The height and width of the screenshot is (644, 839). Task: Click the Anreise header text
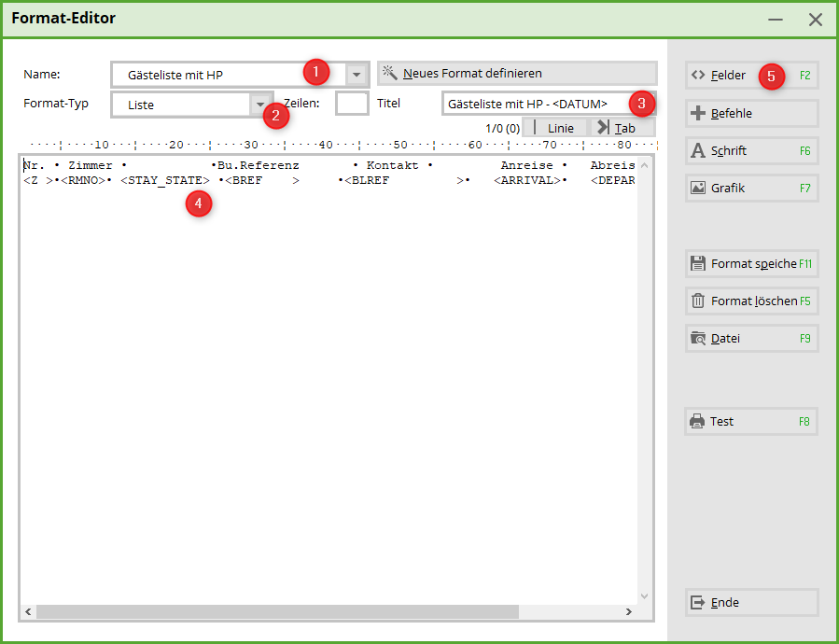pos(526,165)
